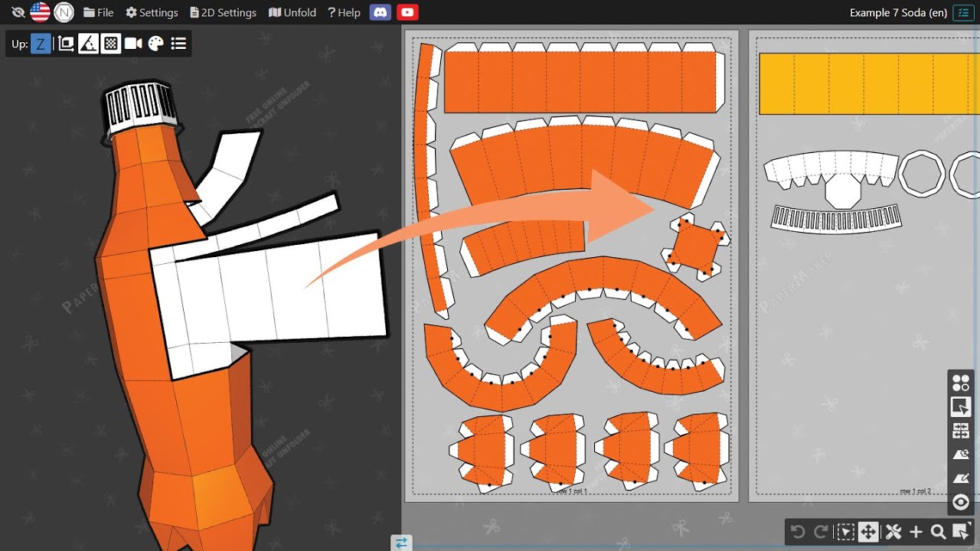Screen dimensions: 980x551
Task: Click the join/split arrows icon
Action: tap(960, 430)
